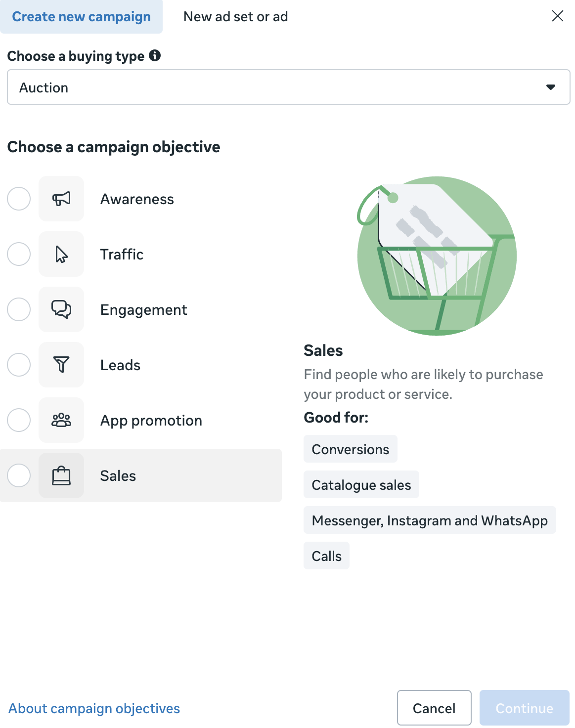This screenshot has width=575, height=728.
Task: Select the Traffic radio button
Action: pos(19,254)
